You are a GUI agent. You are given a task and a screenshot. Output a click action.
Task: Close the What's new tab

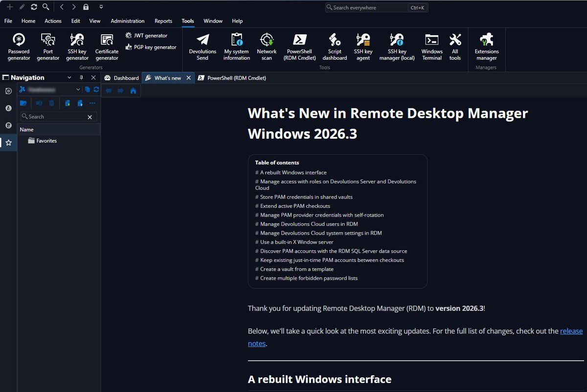(x=188, y=78)
